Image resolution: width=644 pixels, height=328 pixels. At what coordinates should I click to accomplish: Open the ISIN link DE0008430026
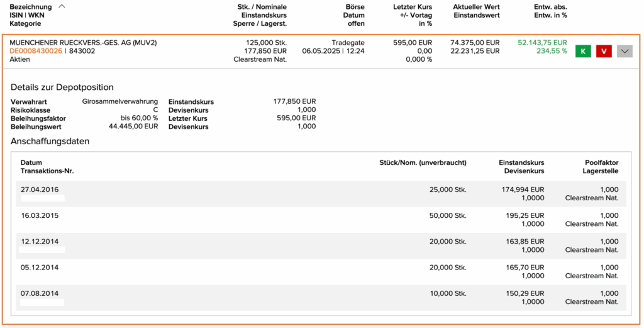36,51
